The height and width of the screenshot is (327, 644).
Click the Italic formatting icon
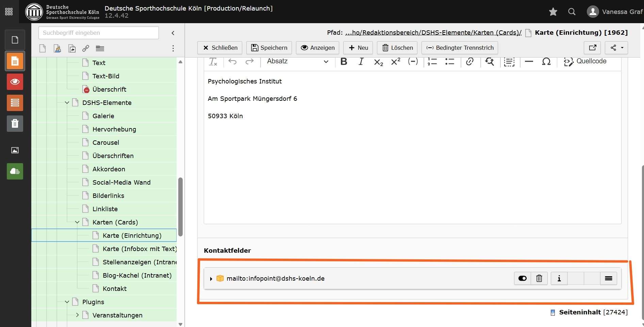click(361, 62)
